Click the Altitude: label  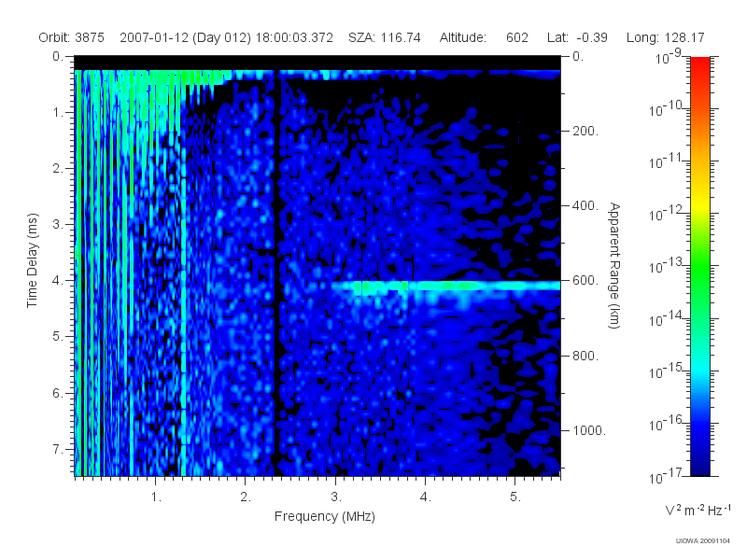[x=463, y=37]
